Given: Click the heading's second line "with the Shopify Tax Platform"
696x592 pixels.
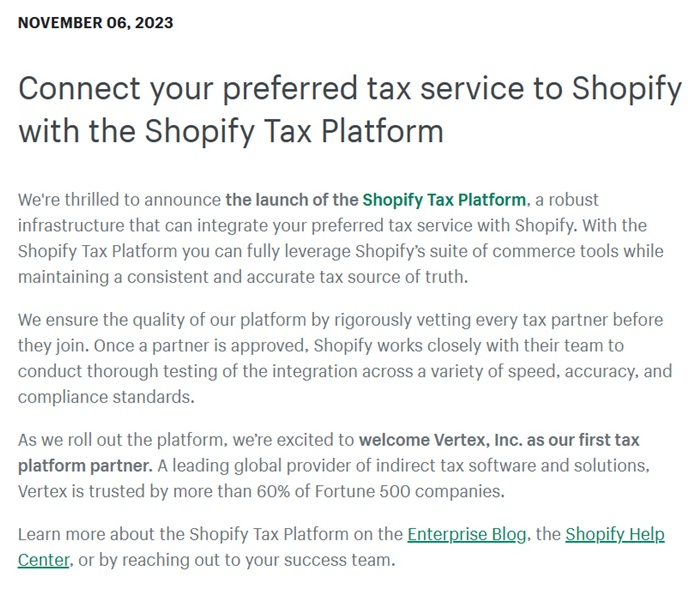Looking at the screenshot, I should [x=230, y=131].
